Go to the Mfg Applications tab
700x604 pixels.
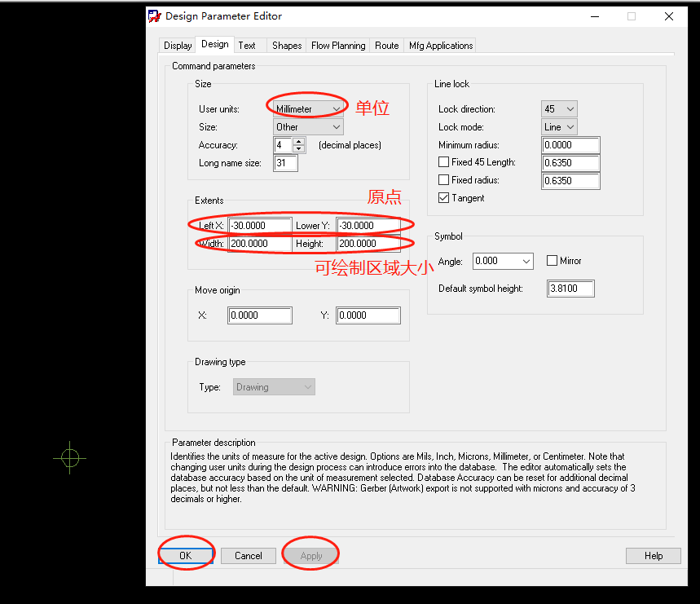click(x=440, y=46)
